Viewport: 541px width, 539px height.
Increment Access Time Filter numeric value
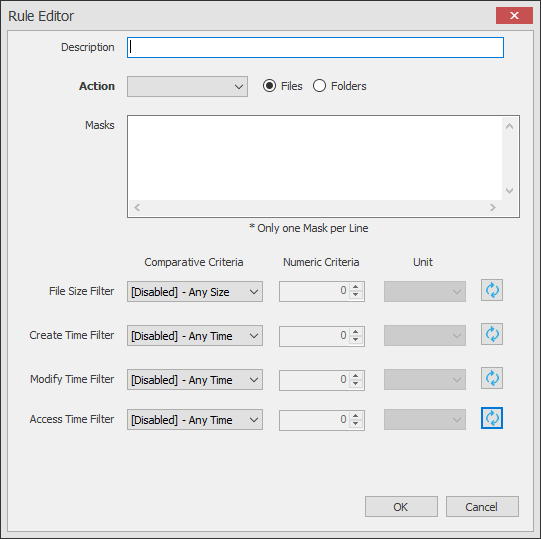pos(356,415)
